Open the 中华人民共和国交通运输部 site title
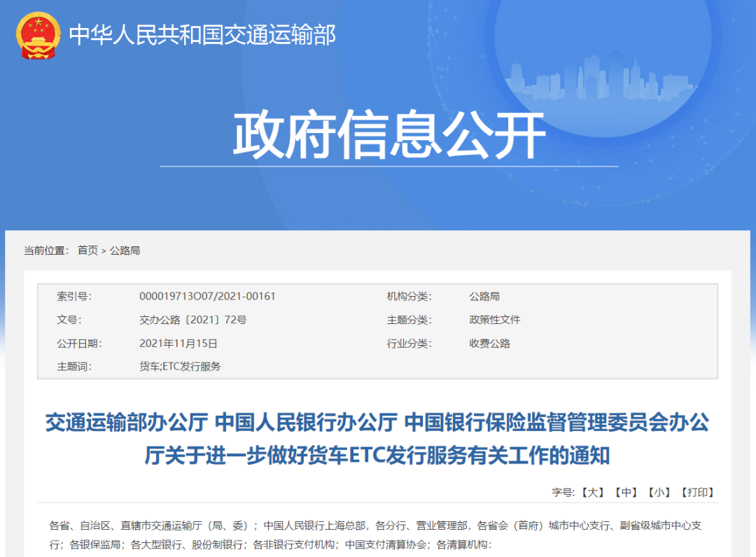Screen dimensions: 756x557 [x=202, y=35]
